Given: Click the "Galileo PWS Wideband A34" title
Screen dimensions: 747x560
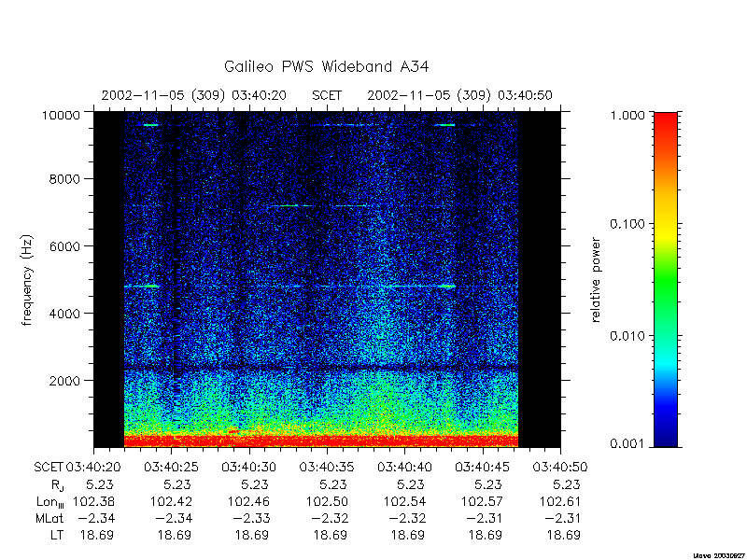Looking at the screenshot, I should (326, 66).
